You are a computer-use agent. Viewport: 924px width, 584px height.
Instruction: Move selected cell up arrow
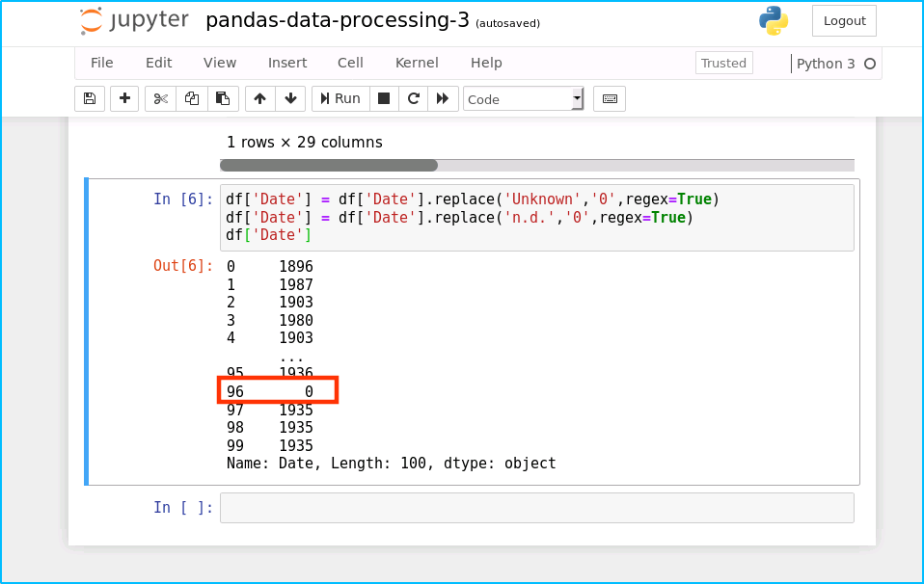pyautogui.click(x=259, y=99)
